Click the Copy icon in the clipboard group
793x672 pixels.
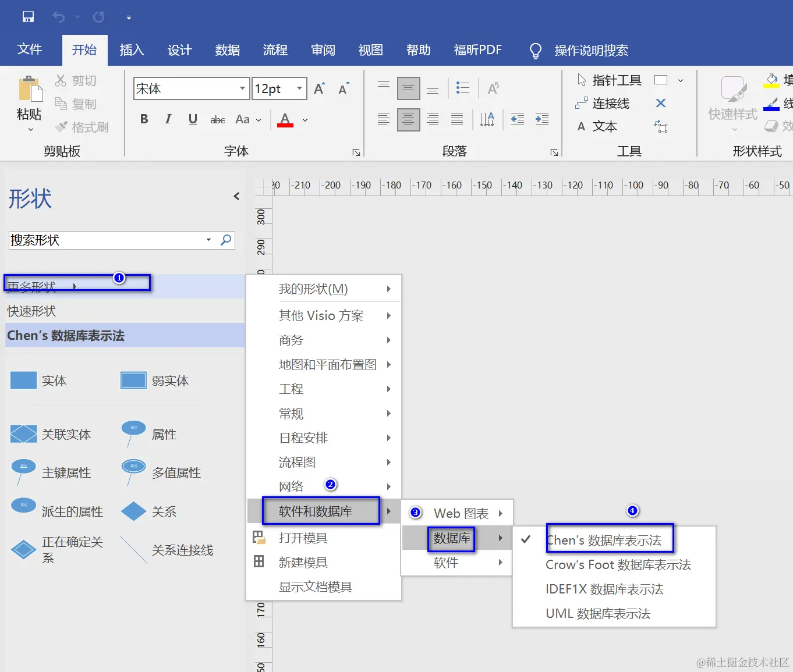click(x=61, y=104)
